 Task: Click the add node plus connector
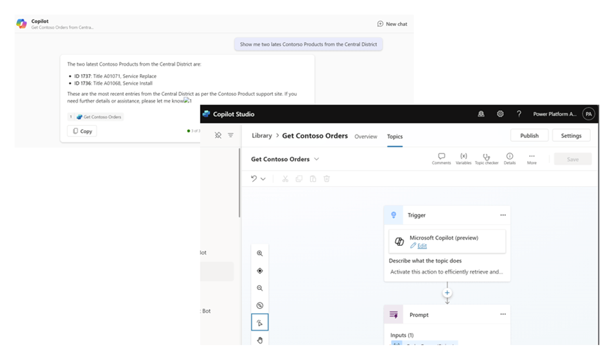pyautogui.click(x=447, y=293)
